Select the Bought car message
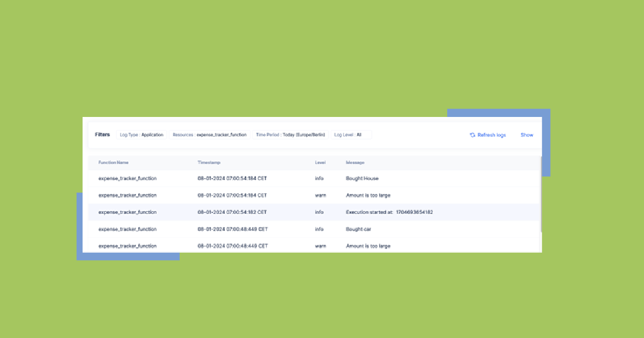 tap(359, 229)
